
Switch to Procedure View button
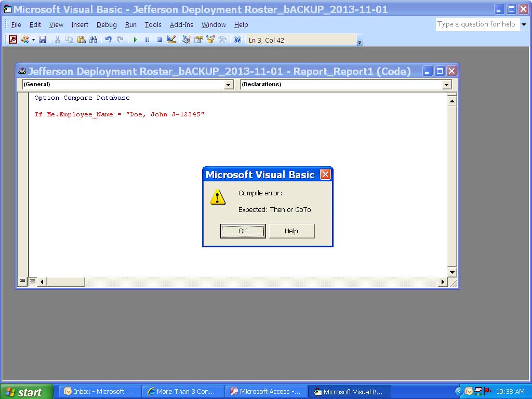(x=22, y=281)
